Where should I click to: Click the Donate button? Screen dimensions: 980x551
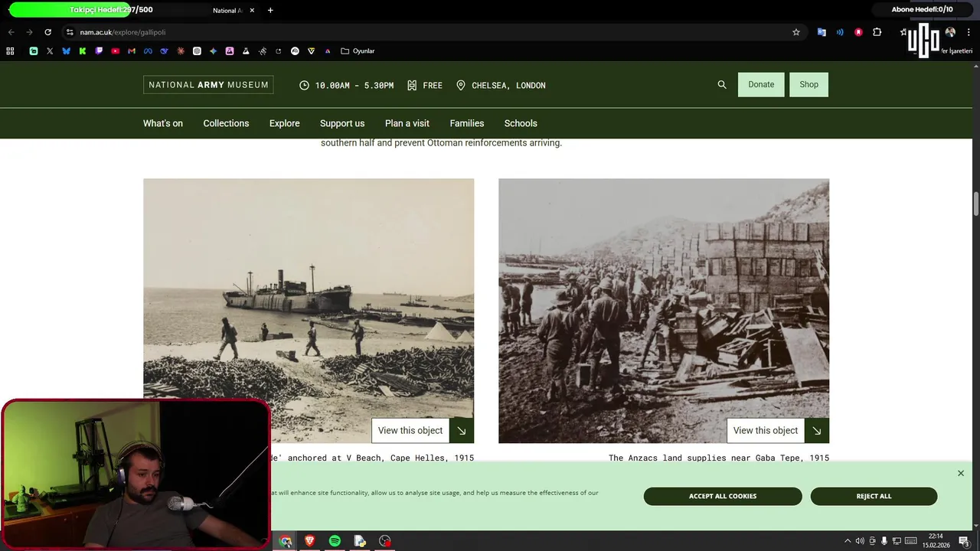[761, 84]
